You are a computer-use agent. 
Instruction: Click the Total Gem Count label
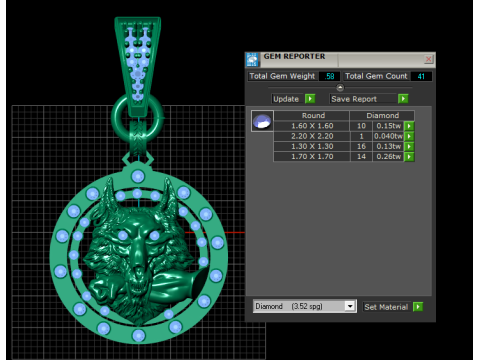376,76
